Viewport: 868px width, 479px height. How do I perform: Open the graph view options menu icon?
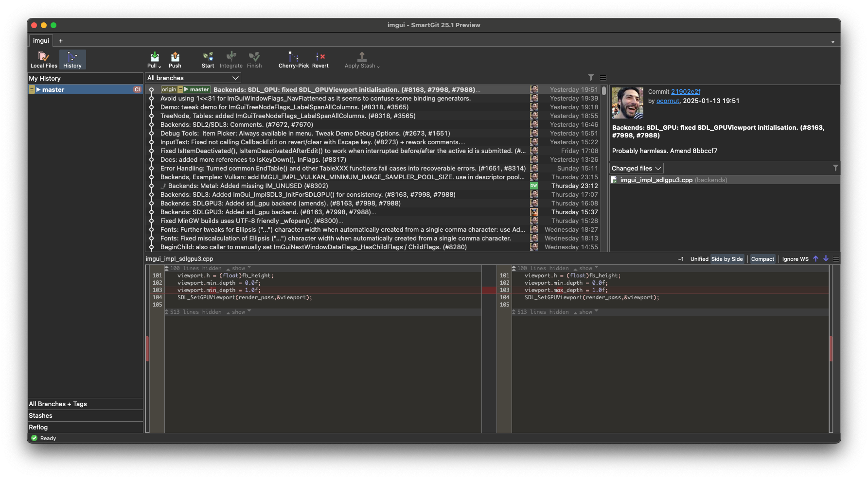click(x=602, y=77)
